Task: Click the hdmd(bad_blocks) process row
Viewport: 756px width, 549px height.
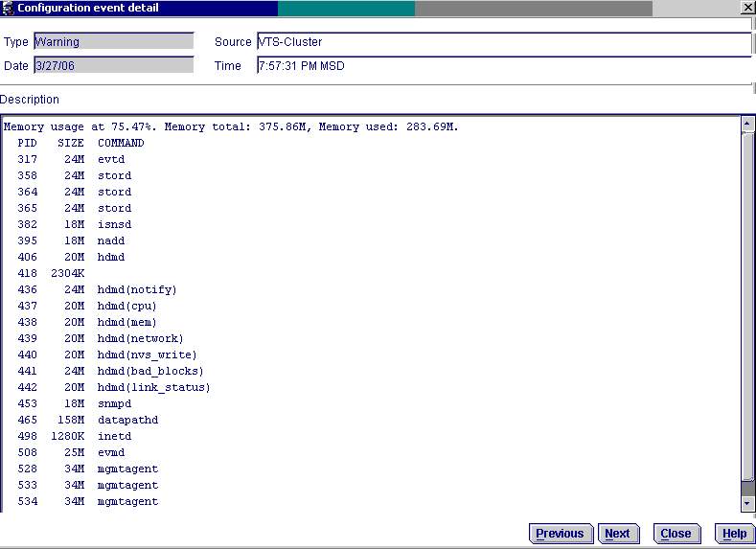Action: pyautogui.click(x=150, y=371)
